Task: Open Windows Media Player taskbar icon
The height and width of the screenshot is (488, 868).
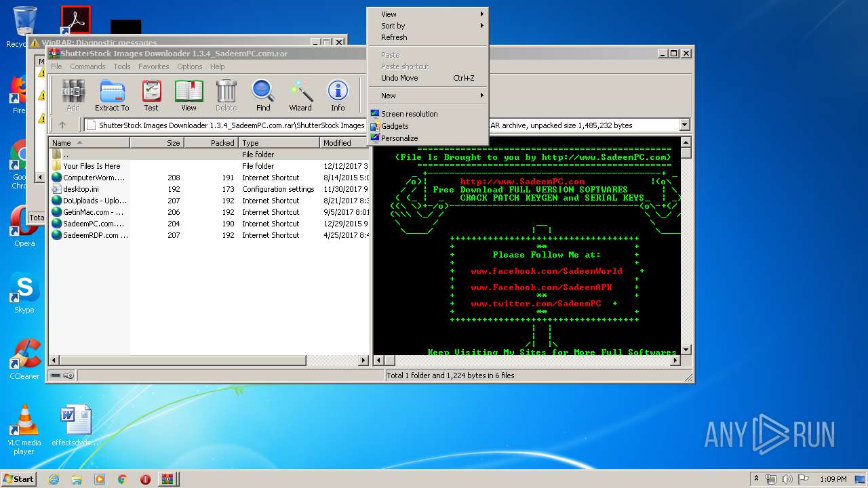Action: pyautogui.click(x=100, y=479)
